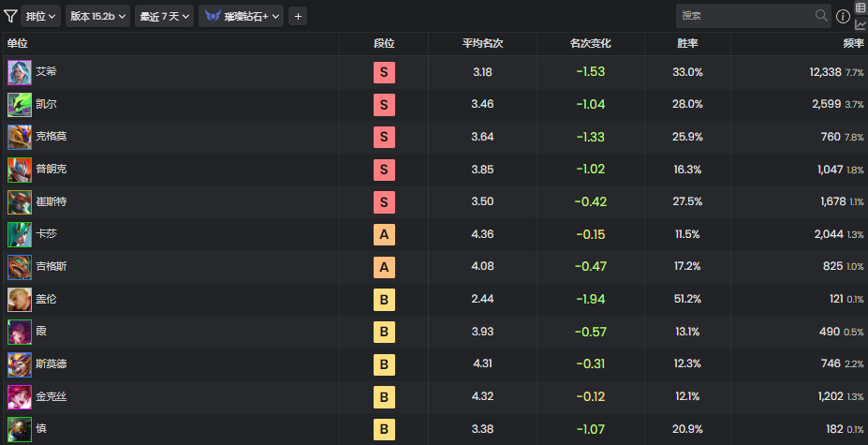Viewport: 868px width, 445px height.
Task: Click the info circle icon
Action: [x=843, y=17]
